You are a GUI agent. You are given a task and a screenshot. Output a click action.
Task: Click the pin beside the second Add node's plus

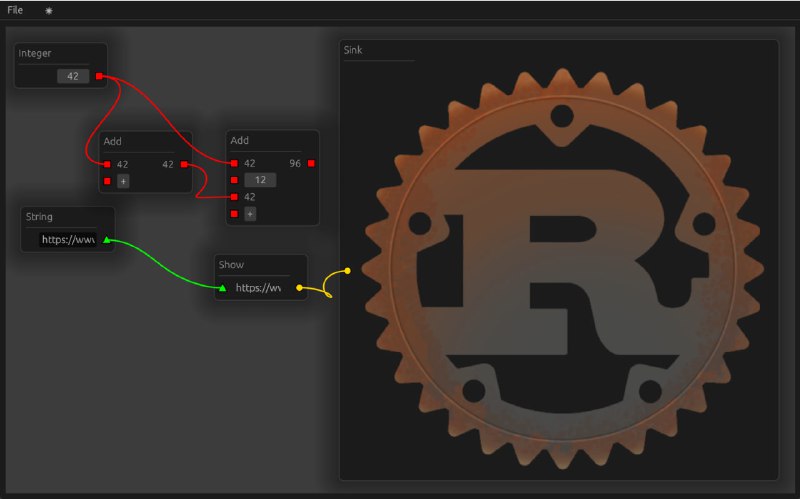tap(234, 214)
